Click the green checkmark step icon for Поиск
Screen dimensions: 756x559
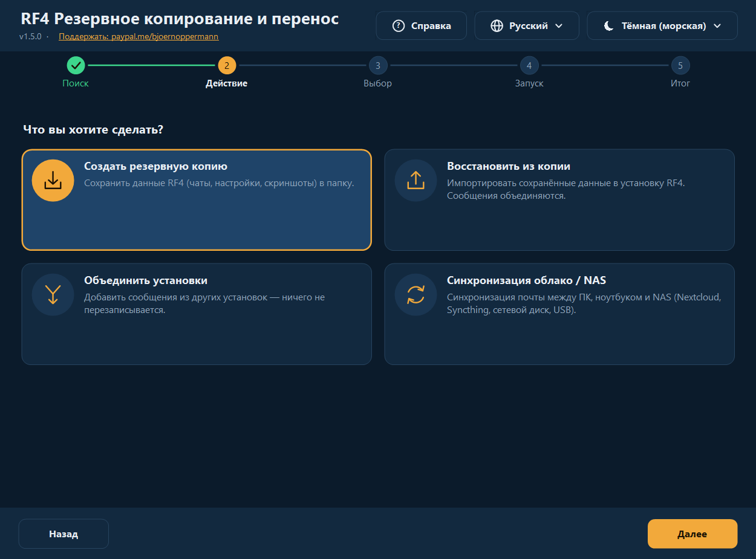click(76, 65)
